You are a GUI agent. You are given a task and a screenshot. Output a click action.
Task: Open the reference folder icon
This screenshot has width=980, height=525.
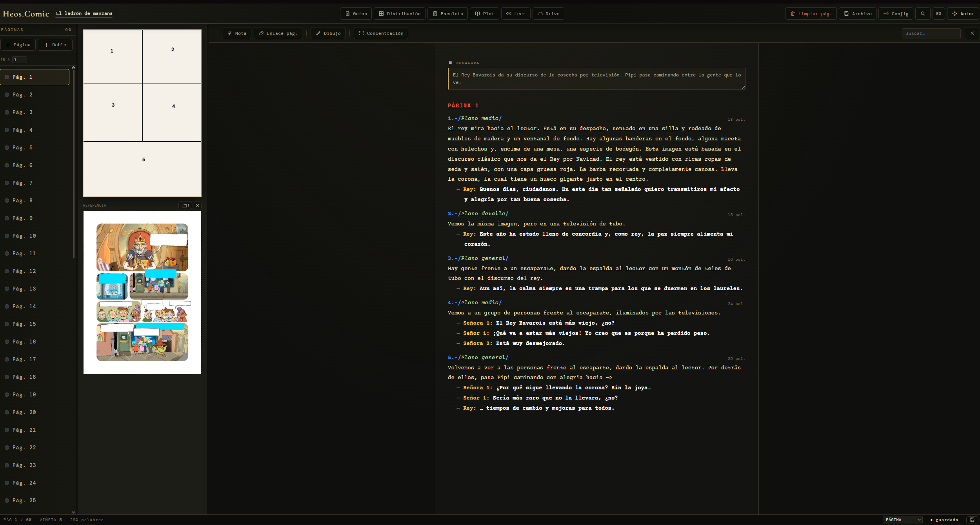tap(185, 205)
